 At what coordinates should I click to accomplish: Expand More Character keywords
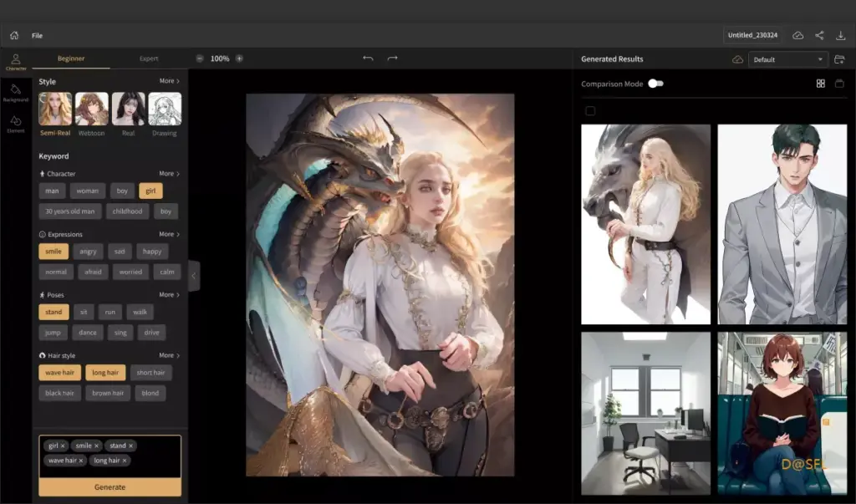pyautogui.click(x=169, y=174)
